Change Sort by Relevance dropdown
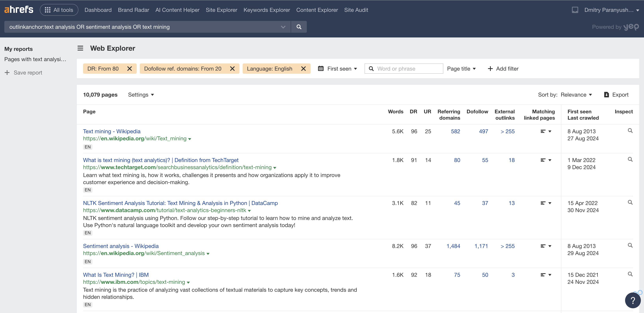 [x=576, y=95]
